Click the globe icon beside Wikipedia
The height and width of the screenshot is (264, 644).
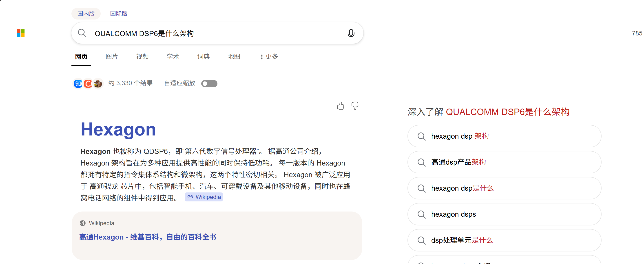click(82, 223)
